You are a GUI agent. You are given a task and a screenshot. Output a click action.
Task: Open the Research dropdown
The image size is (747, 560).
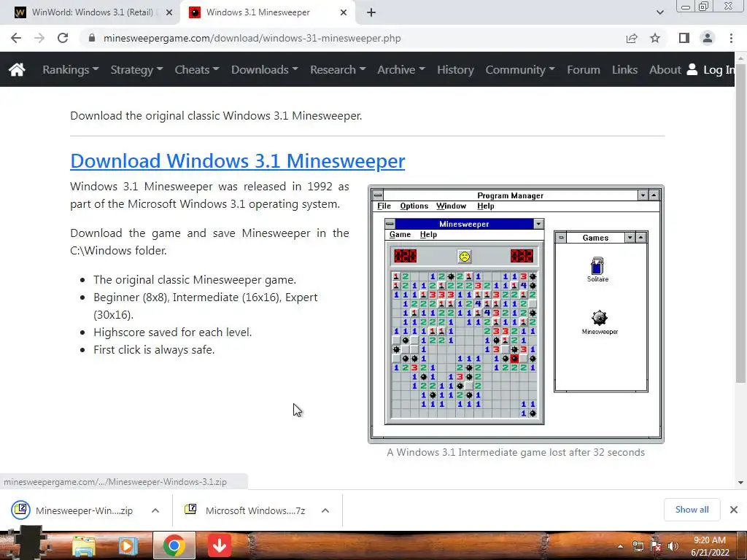tap(338, 69)
